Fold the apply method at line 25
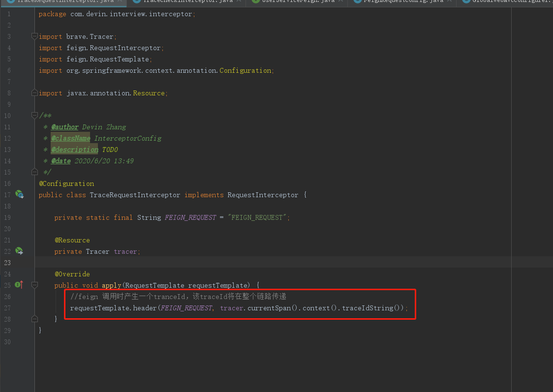The height and width of the screenshot is (392, 553). 34,285
